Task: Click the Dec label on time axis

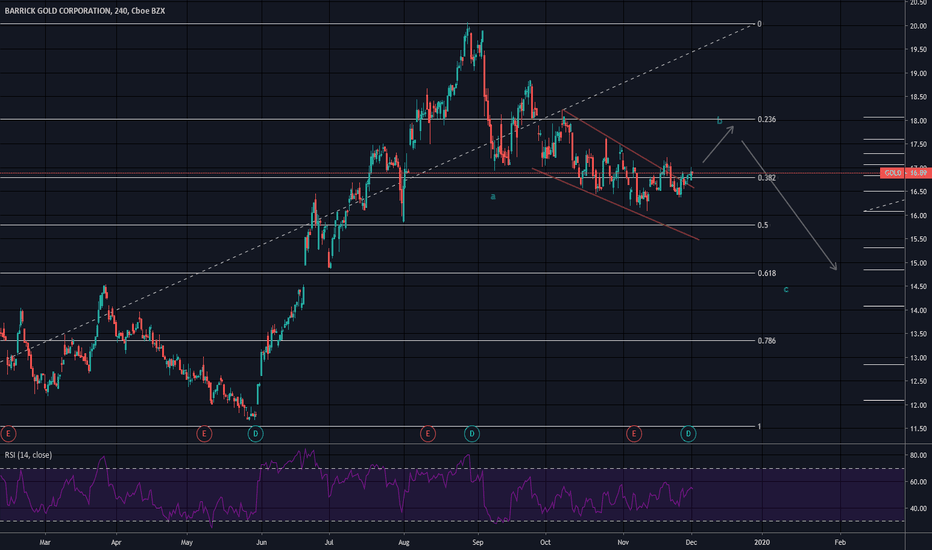Action: coord(691,542)
